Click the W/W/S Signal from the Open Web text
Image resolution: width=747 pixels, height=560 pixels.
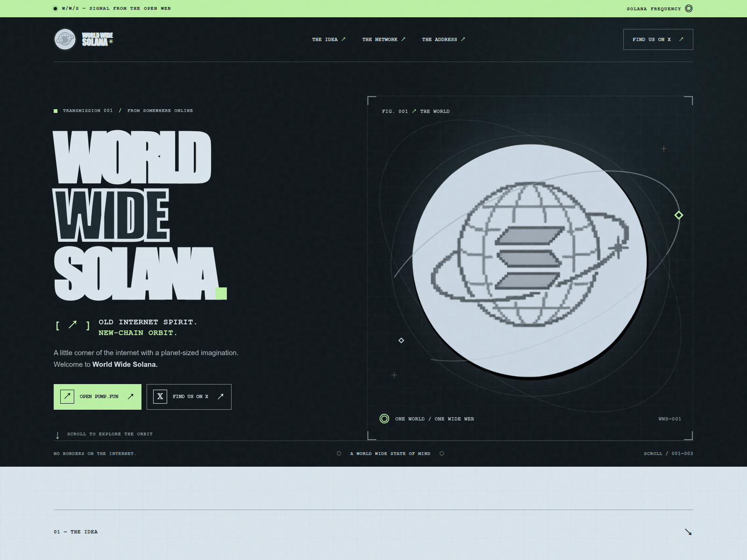click(116, 8)
